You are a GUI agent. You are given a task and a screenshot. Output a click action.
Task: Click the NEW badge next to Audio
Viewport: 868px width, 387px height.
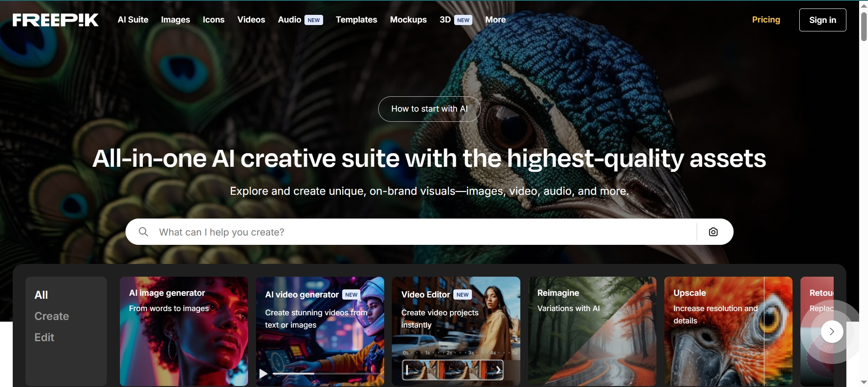point(314,20)
